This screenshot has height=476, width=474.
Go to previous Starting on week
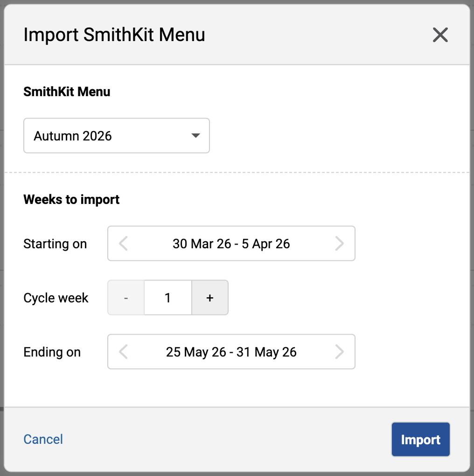(124, 244)
